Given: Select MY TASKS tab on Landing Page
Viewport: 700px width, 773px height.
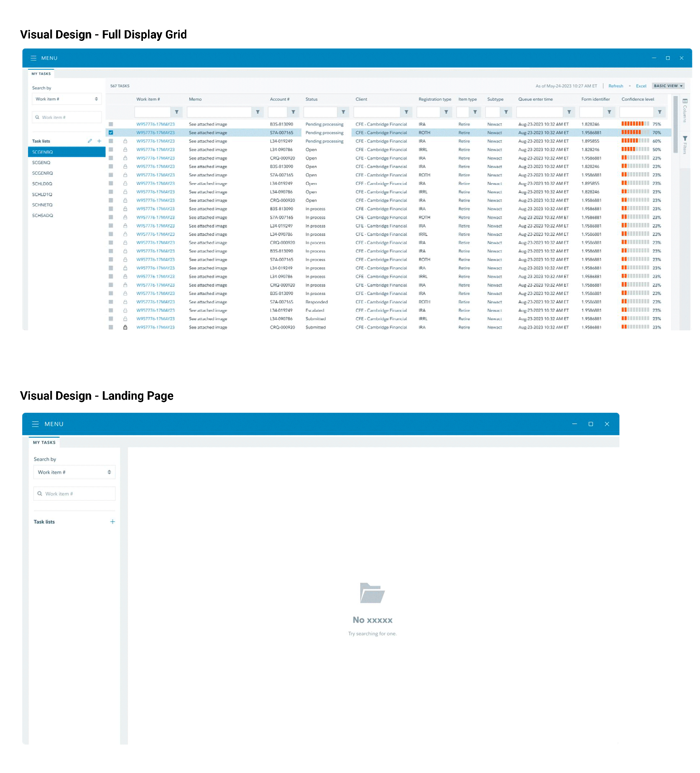Looking at the screenshot, I should tap(44, 443).
